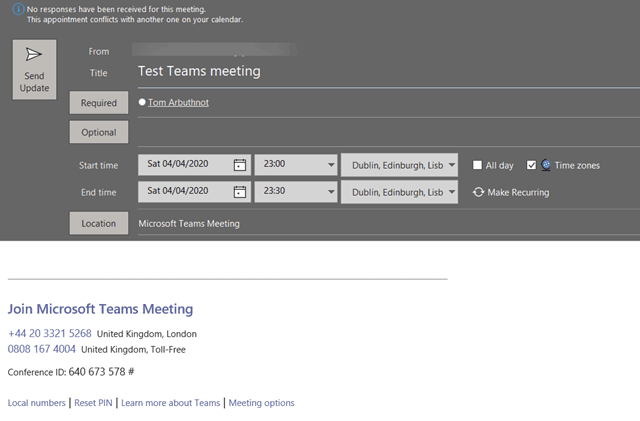Open the Optional attendees picker

pos(99,132)
